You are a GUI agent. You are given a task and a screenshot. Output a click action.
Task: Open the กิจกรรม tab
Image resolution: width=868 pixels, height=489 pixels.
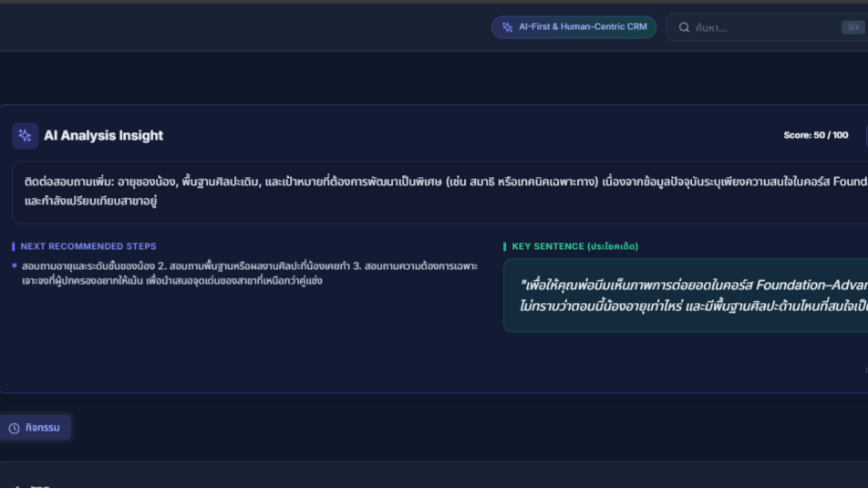pyautogui.click(x=35, y=428)
